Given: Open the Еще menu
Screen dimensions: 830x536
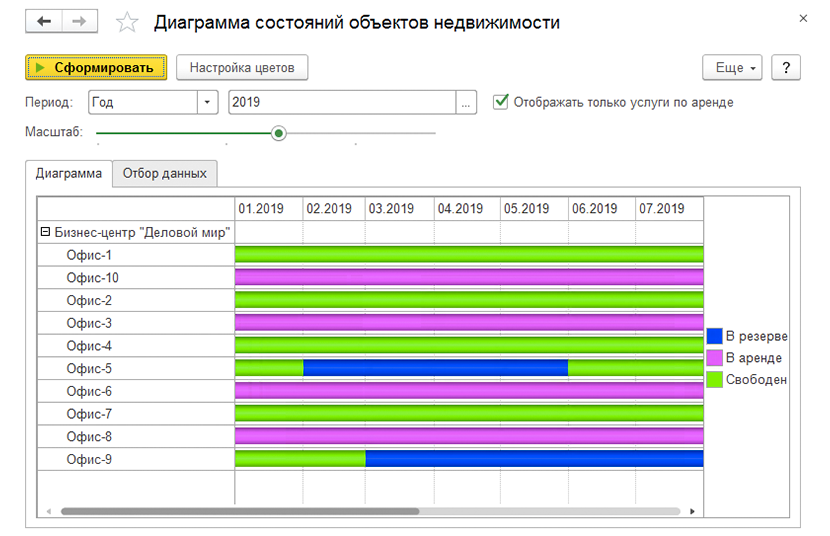Looking at the screenshot, I should click(x=732, y=68).
